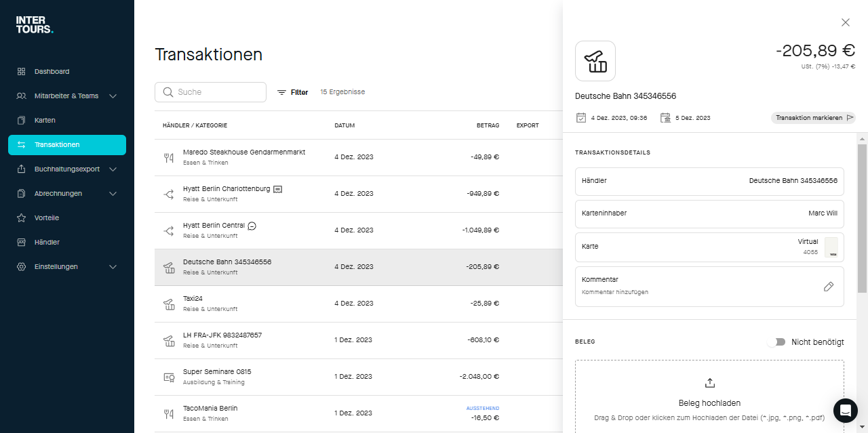868x433 pixels.
Task: Click the detail panel vertical scrollbar
Action: click(862, 217)
